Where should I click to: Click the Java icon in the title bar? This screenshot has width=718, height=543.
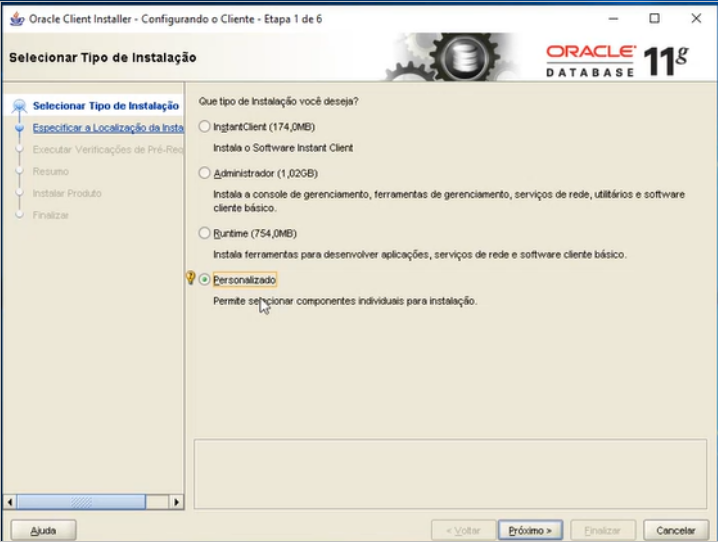click(x=16, y=19)
